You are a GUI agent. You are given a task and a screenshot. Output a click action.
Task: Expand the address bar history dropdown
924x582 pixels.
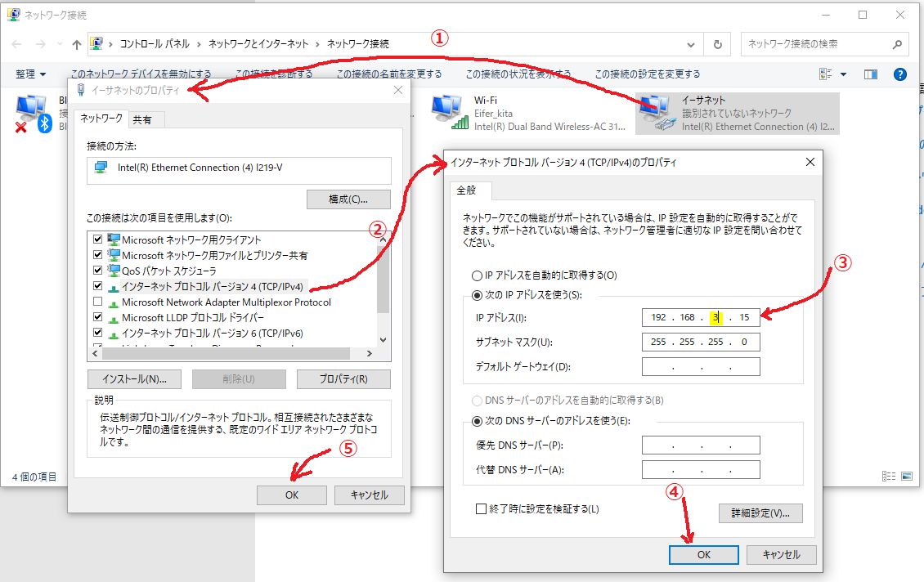[x=692, y=44]
